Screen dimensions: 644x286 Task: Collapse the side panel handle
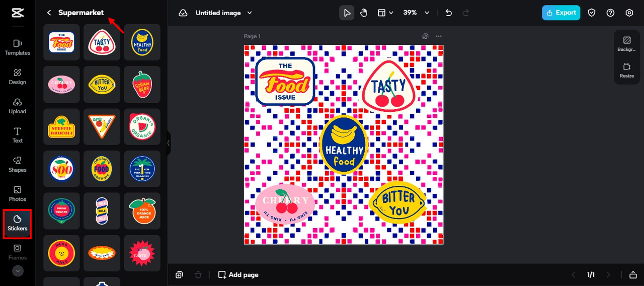pyautogui.click(x=169, y=143)
